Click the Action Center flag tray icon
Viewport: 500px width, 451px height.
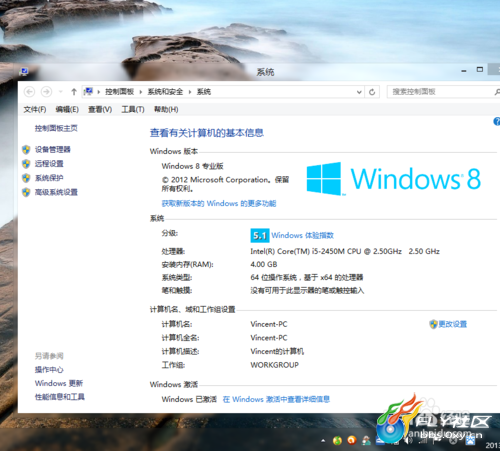tap(437, 441)
